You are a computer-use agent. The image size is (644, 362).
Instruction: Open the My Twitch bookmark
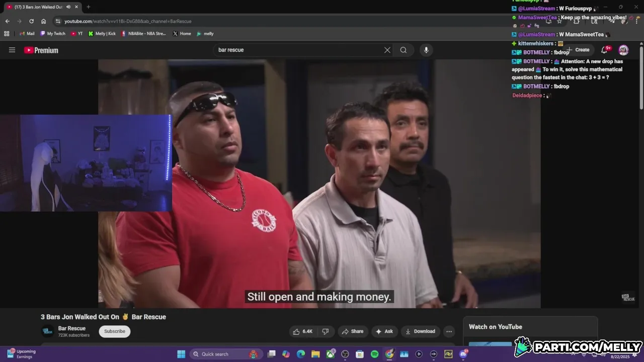53,34
